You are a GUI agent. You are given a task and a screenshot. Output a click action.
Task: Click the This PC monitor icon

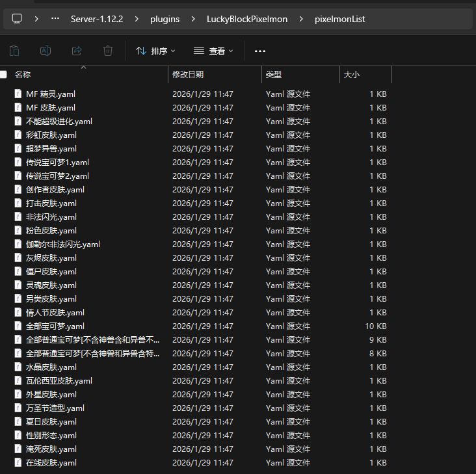(x=17, y=19)
